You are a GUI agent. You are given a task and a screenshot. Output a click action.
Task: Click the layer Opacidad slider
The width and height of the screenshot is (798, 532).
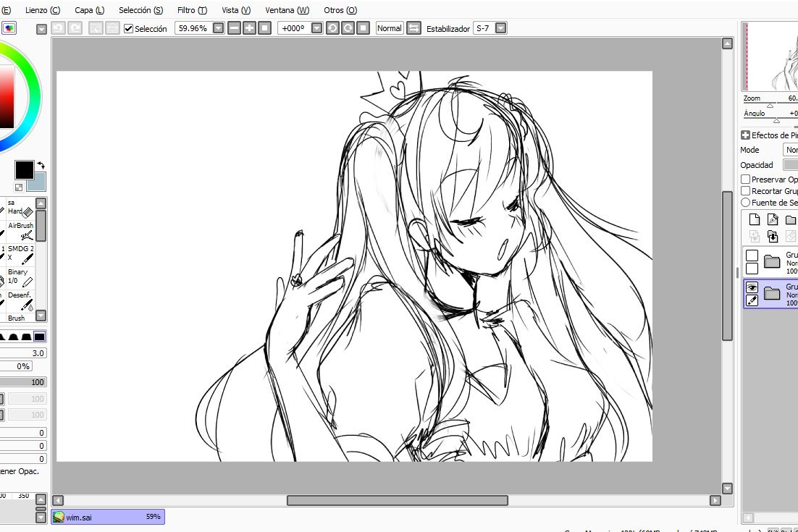coord(790,165)
